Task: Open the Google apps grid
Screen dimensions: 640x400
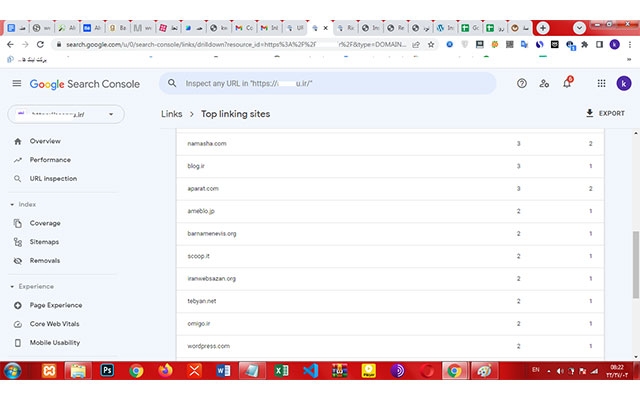Action: 601,84
